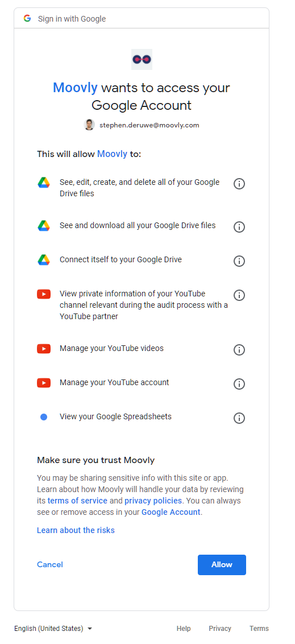Open Learn about the risks link
Screen dimensions: 295x644
click(x=76, y=530)
